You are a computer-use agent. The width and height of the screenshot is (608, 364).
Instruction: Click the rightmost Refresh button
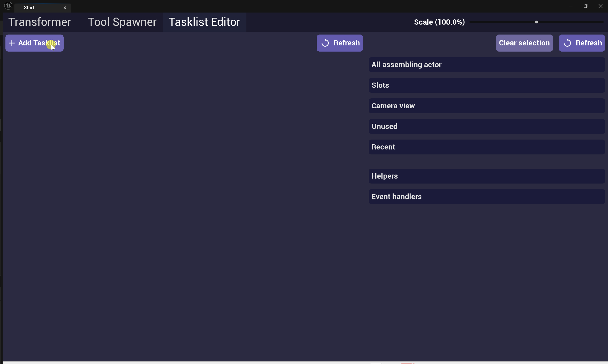(x=582, y=43)
